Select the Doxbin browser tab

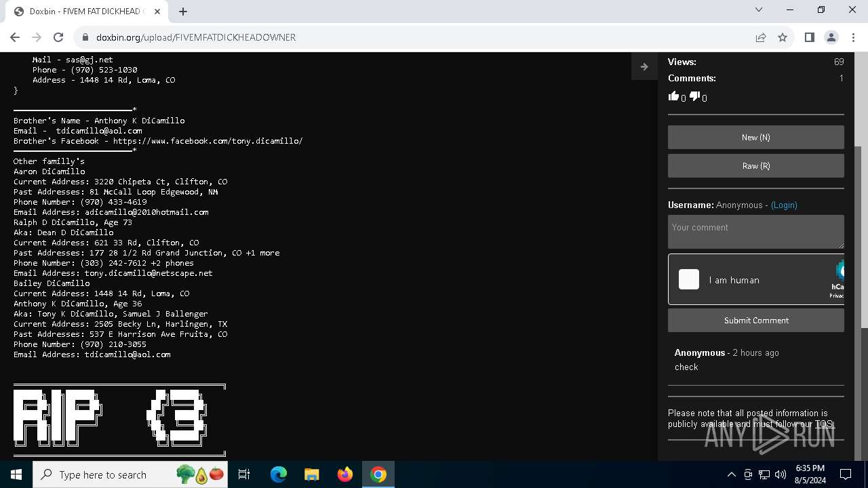click(86, 12)
